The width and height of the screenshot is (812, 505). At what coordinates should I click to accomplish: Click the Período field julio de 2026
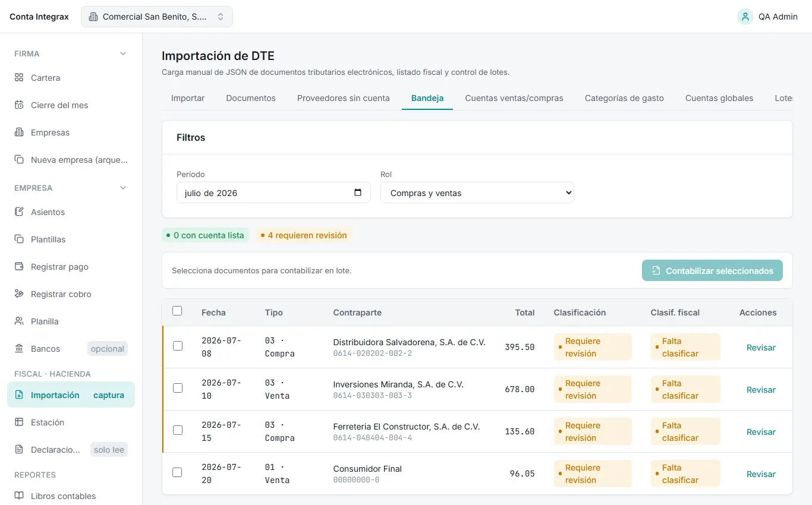[273, 192]
